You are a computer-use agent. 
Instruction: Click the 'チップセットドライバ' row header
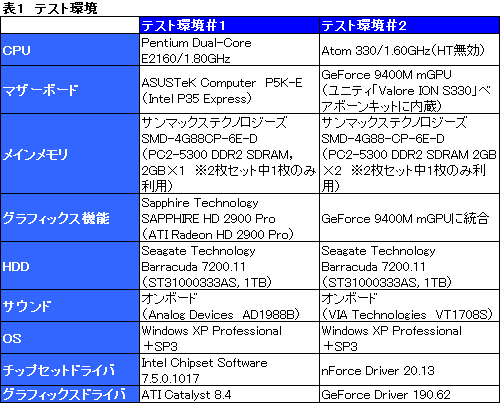point(70,370)
